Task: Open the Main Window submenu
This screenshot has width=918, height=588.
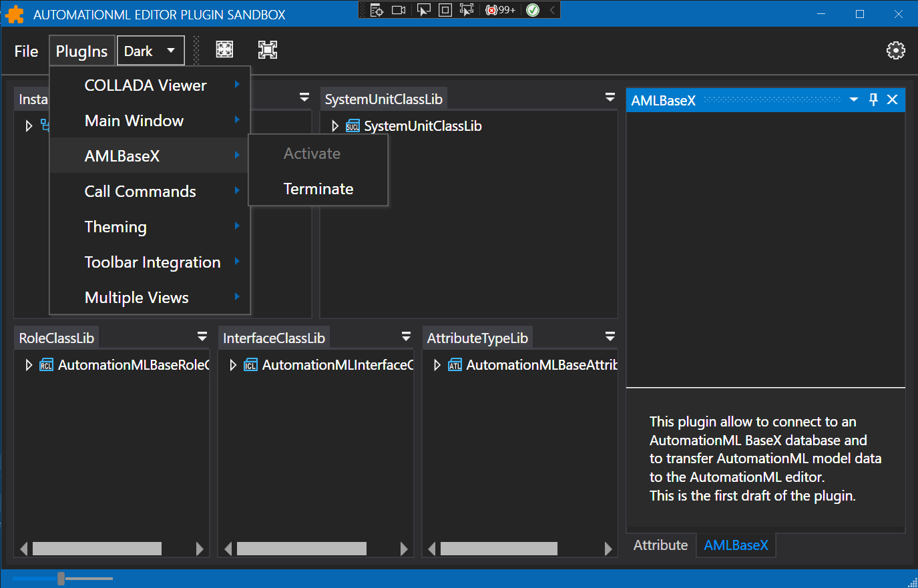Action: [x=150, y=120]
